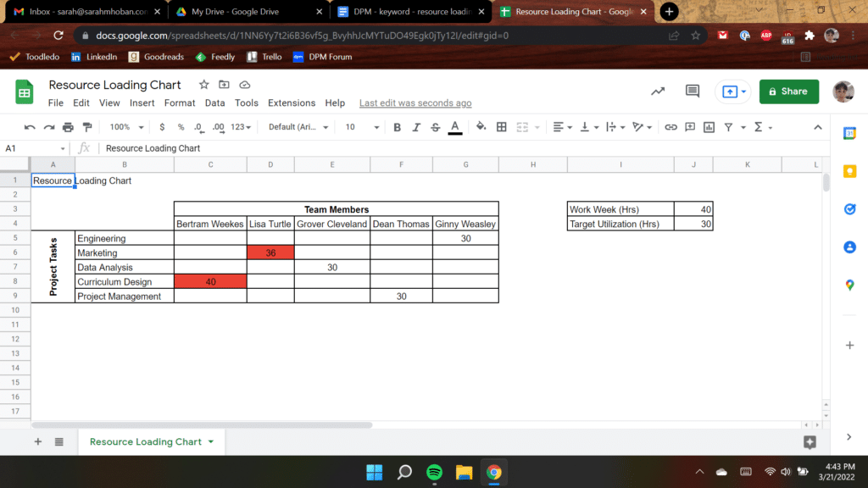Decrease decimal places

tap(198, 127)
